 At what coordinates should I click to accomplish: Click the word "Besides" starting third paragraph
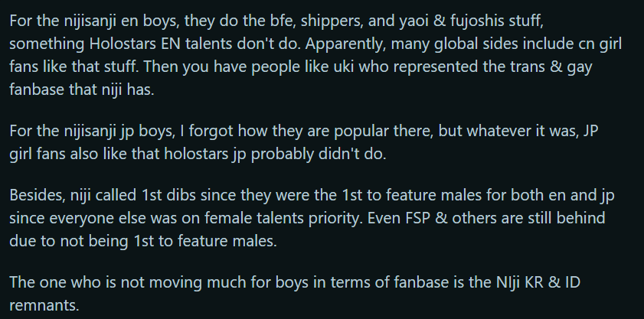pyautogui.click(x=34, y=197)
